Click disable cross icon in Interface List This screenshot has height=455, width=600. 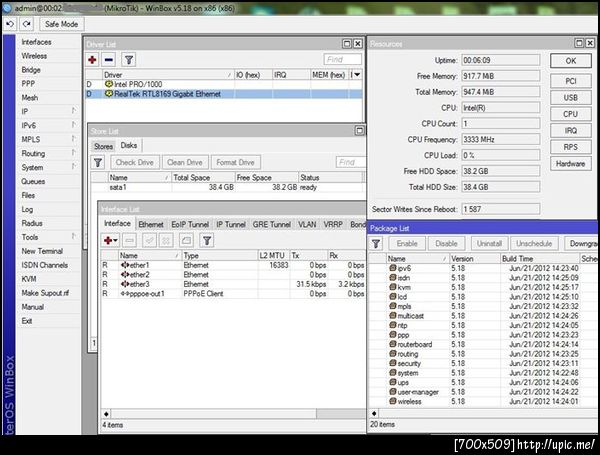point(166,241)
